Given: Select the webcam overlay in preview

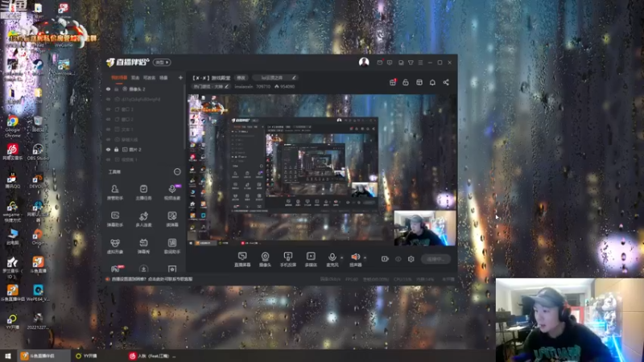Looking at the screenshot, I should (425, 228).
